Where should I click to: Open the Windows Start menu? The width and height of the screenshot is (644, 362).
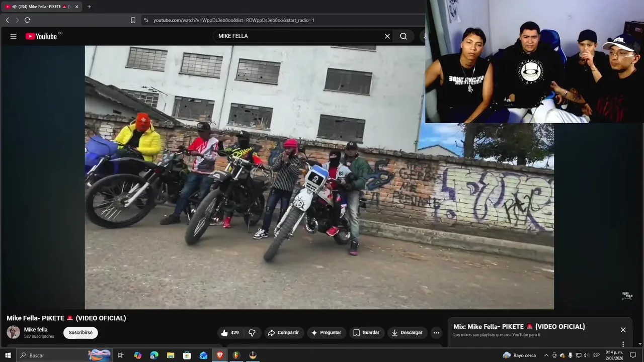coord(8,355)
